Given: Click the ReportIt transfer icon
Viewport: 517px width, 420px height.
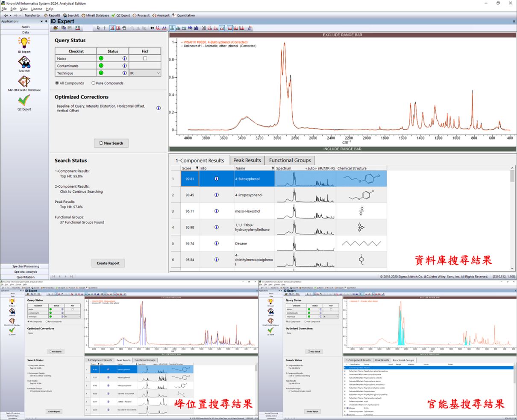Looking at the screenshot, I should coord(52,15).
